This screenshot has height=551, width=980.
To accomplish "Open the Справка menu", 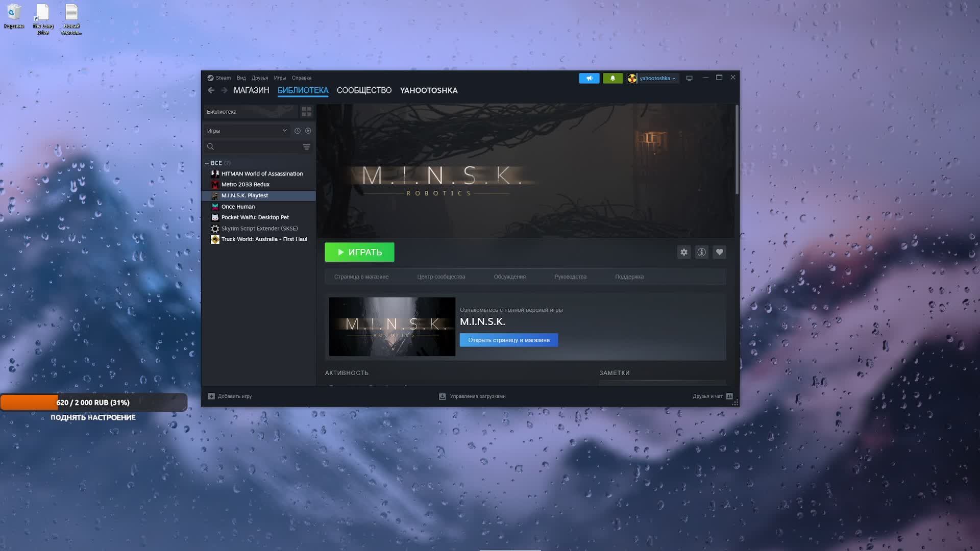I will pyautogui.click(x=301, y=78).
